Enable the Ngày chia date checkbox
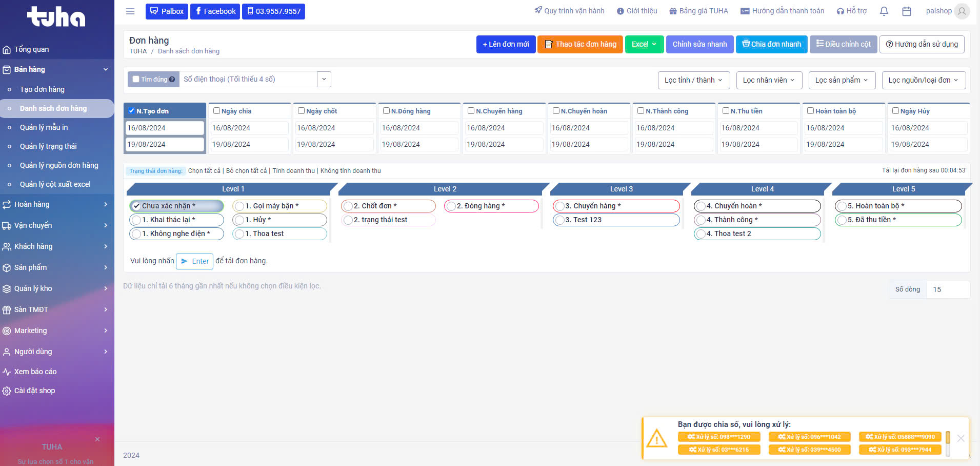Screen dimensions: 980x466 pos(217,111)
